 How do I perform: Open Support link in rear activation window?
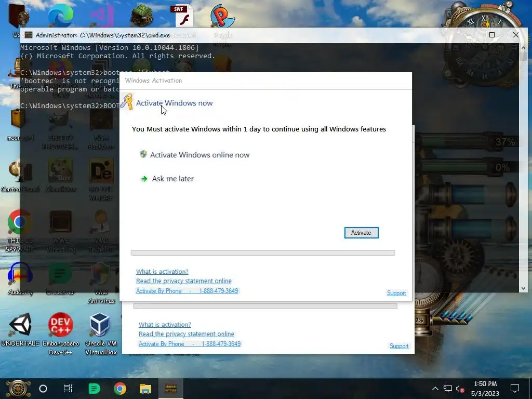(x=399, y=346)
